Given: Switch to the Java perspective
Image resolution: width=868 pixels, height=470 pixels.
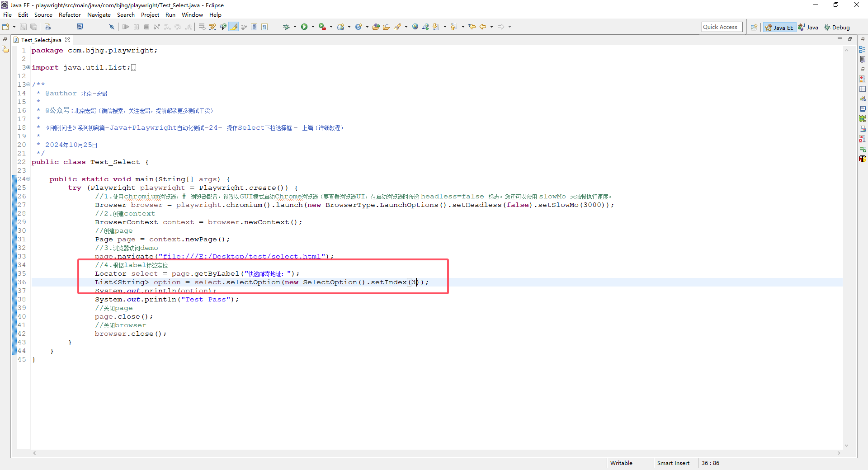Looking at the screenshot, I should [x=808, y=28].
